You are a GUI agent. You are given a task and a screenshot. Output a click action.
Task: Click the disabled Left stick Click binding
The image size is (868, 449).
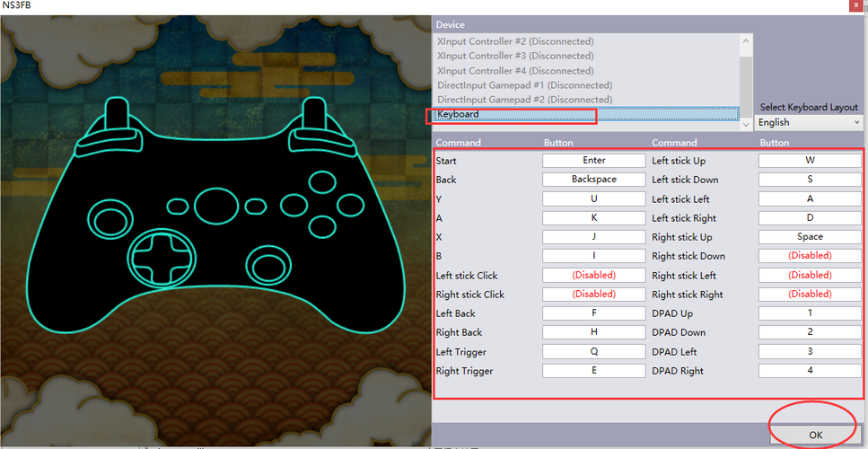[594, 275]
